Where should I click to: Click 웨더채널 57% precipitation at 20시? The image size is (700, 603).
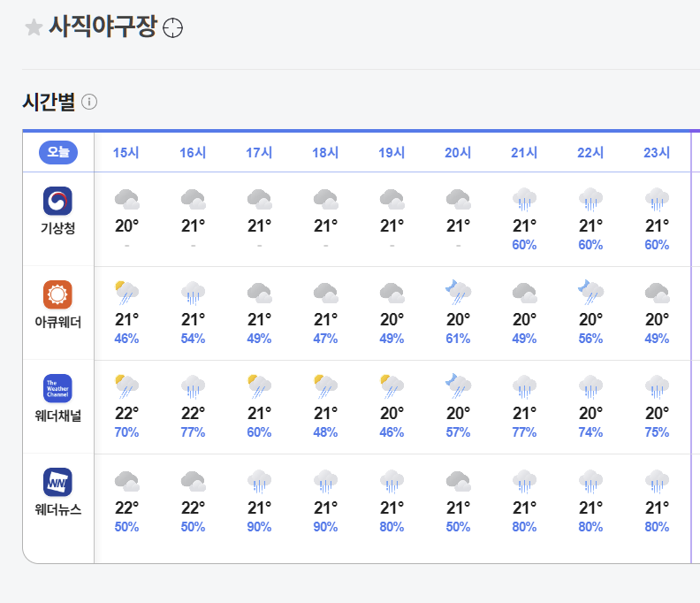pyautogui.click(x=458, y=433)
